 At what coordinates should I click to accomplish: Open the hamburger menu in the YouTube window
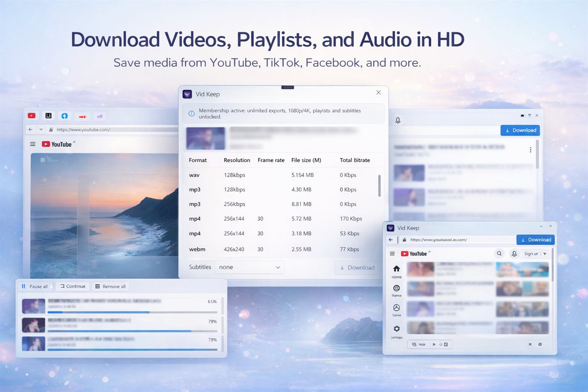[x=33, y=144]
